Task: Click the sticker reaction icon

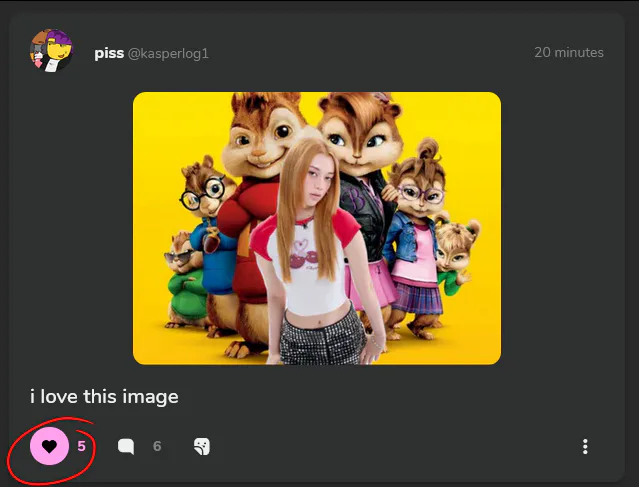Action: click(202, 447)
